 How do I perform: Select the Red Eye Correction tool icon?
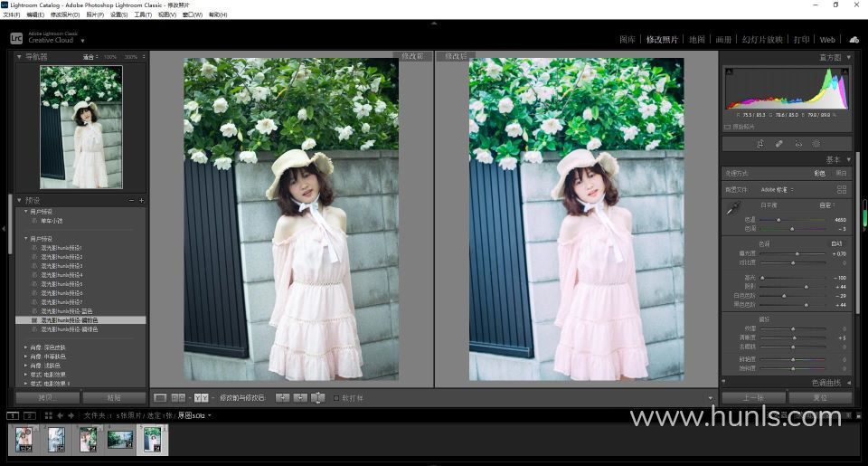[798, 144]
